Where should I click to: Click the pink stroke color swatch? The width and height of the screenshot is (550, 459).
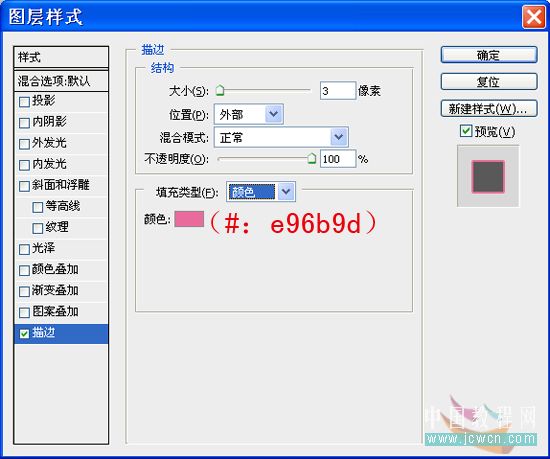pyautogui.click(x=189, y=219)
